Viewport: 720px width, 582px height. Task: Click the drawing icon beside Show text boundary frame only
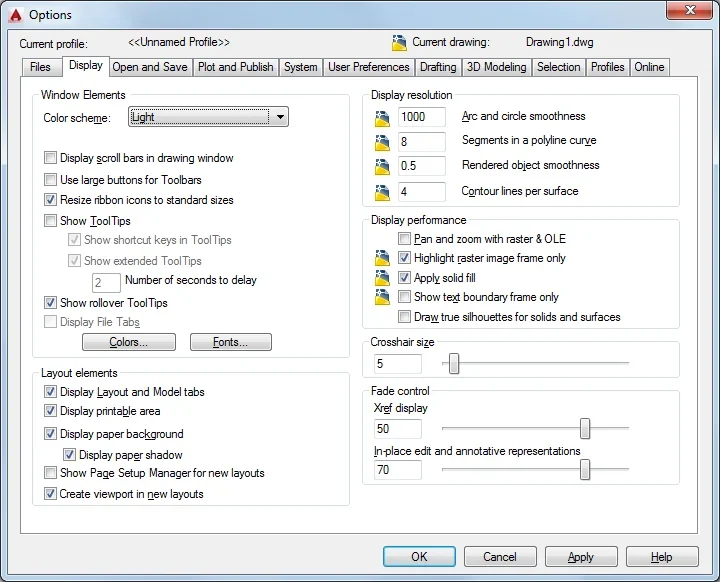(382, 297)
